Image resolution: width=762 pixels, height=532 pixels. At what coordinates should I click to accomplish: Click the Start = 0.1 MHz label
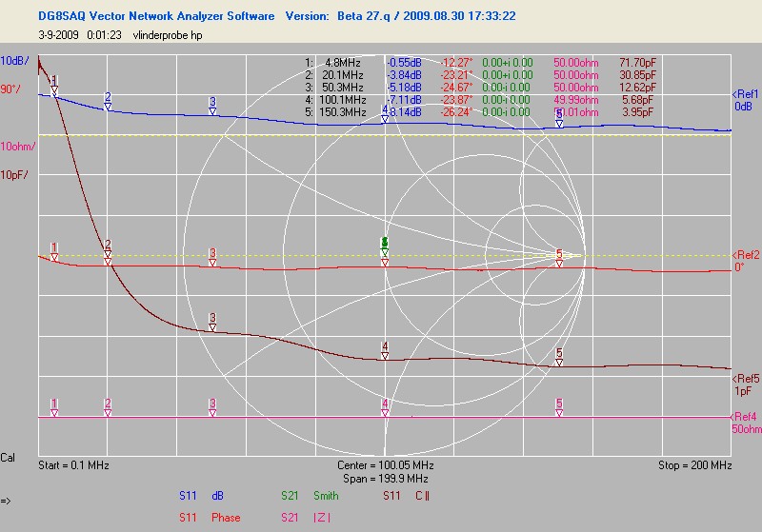[x=74, y=466]
